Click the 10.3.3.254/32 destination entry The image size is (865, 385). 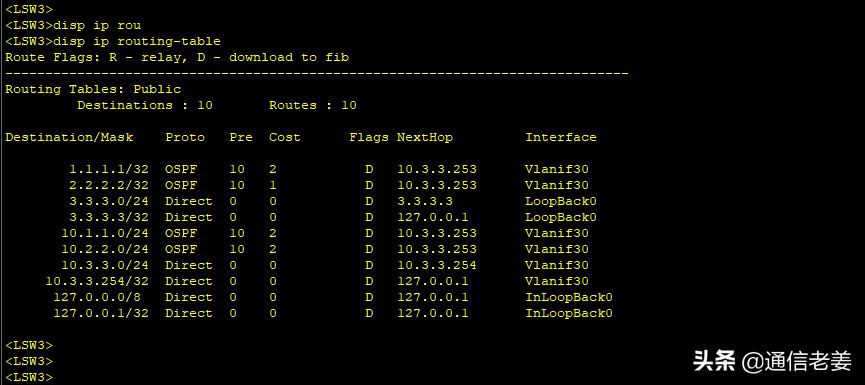[97, 281]
